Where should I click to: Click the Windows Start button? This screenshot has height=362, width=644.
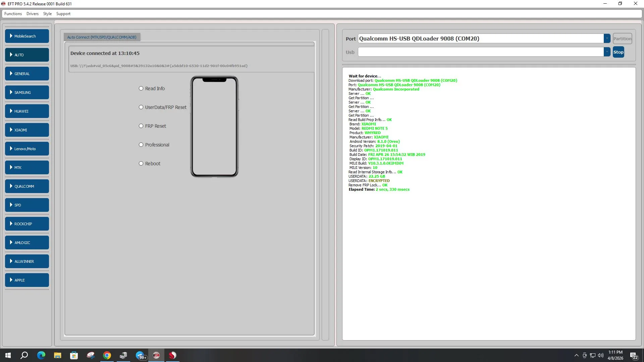coord(8,355)
